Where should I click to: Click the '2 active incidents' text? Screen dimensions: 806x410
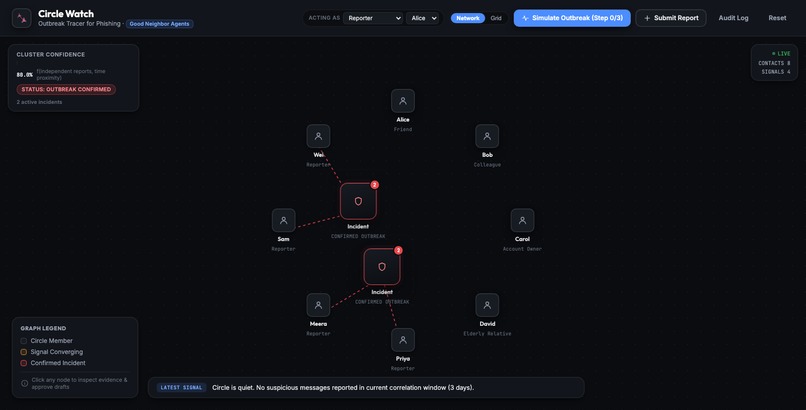39,102
